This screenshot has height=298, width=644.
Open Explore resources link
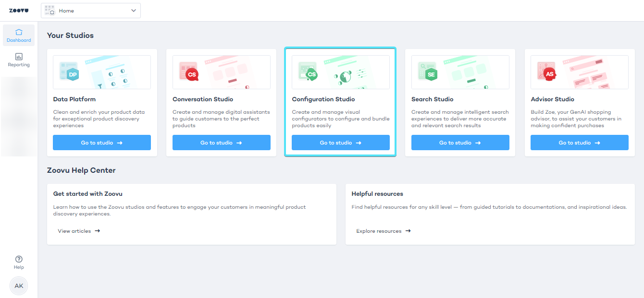(x=383, y=231)
